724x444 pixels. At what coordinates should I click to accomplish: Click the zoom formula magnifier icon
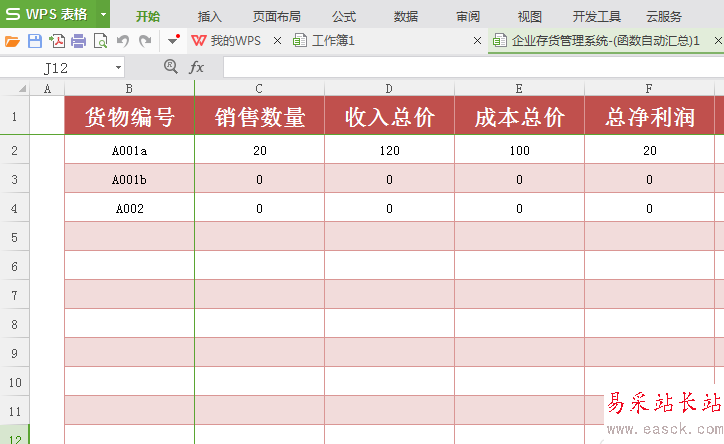coord(171,67)
